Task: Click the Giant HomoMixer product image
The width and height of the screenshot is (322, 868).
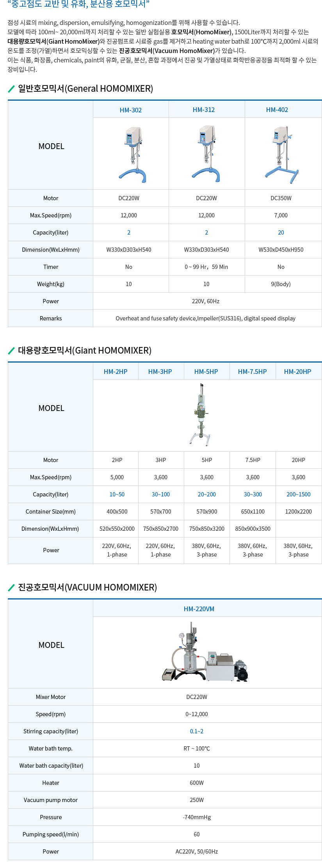Action: tap(201, 414)
